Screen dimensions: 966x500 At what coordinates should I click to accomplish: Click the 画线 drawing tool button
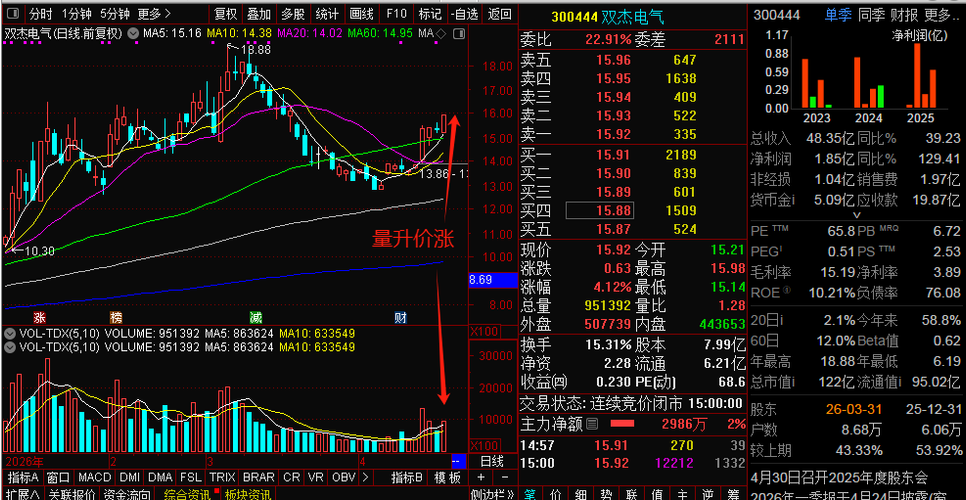click(x=361, y=14)
